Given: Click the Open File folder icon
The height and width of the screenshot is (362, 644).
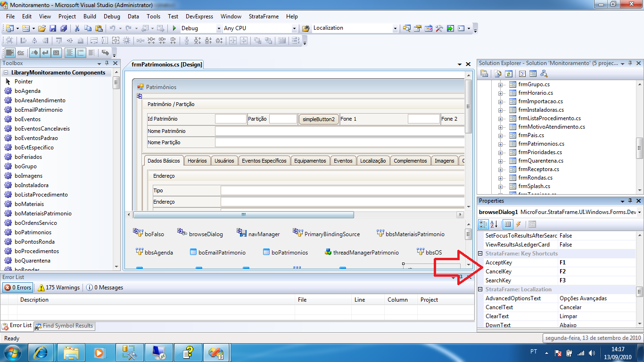Looking at the screenshot, I should [42, 28].
